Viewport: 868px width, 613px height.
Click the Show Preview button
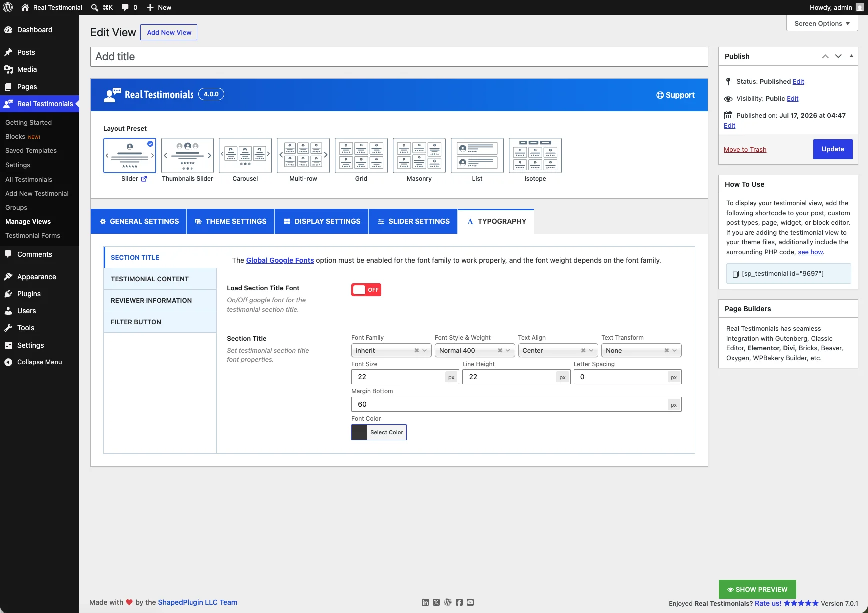(x=757, y=590)
